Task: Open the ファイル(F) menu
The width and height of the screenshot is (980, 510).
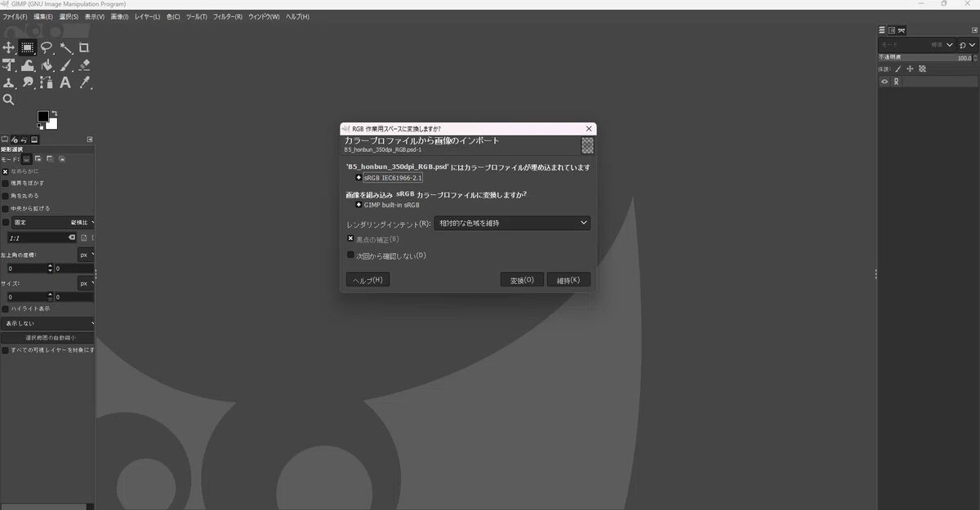Action: (15, 16)
